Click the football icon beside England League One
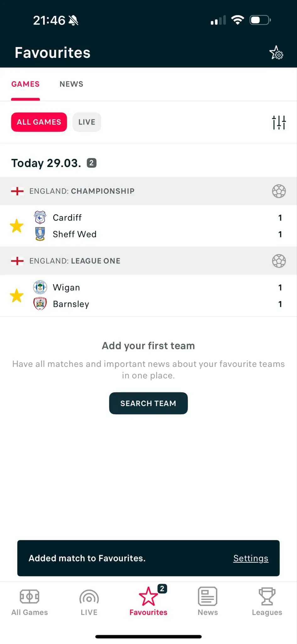297x644 pixels. pyautogui.click(x=279, y=261)
